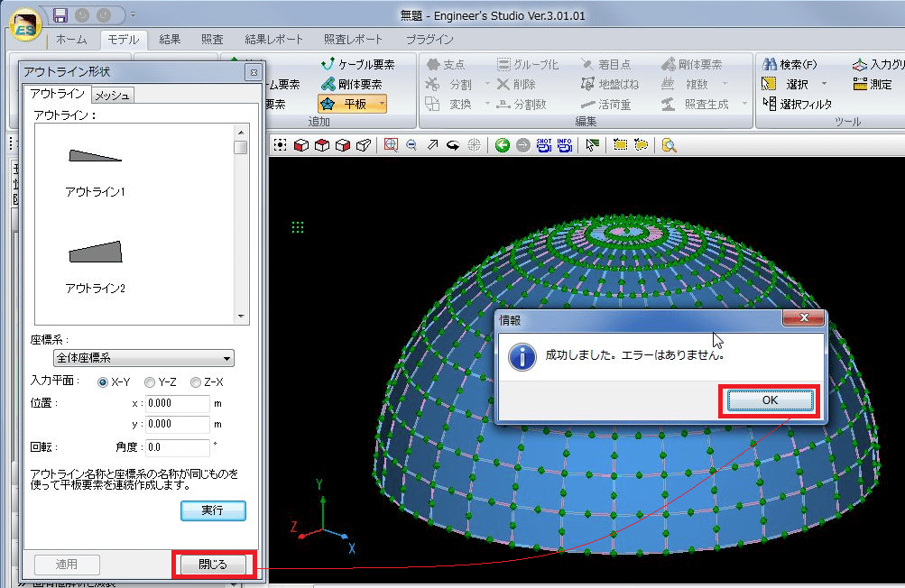Image resolution: width=905 pixels, height=588 pixels.
Task: Select the Y-Z input plane radio button
Action: click(x=150, y=382)
